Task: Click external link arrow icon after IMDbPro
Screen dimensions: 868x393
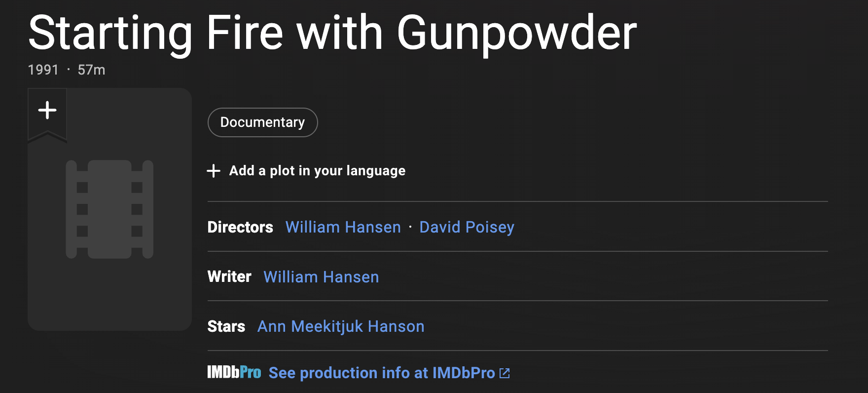Action: click(505, 373)
